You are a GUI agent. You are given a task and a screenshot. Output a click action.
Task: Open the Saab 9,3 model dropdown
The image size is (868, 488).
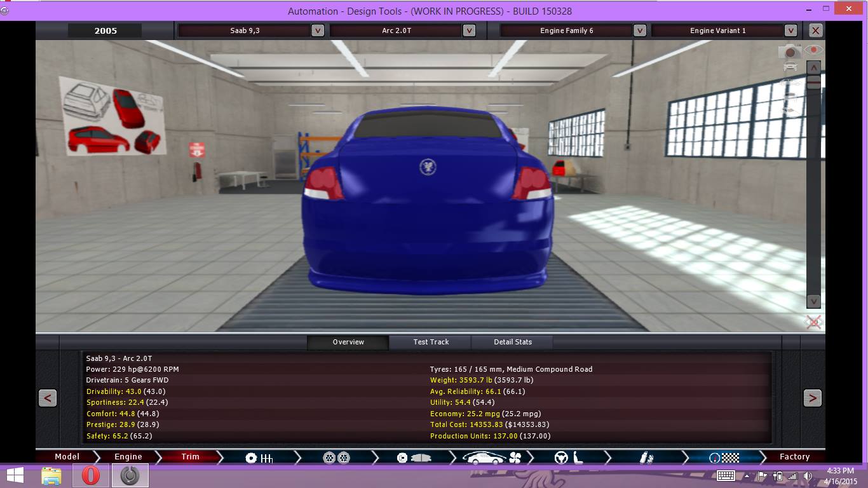coord(318,30)
